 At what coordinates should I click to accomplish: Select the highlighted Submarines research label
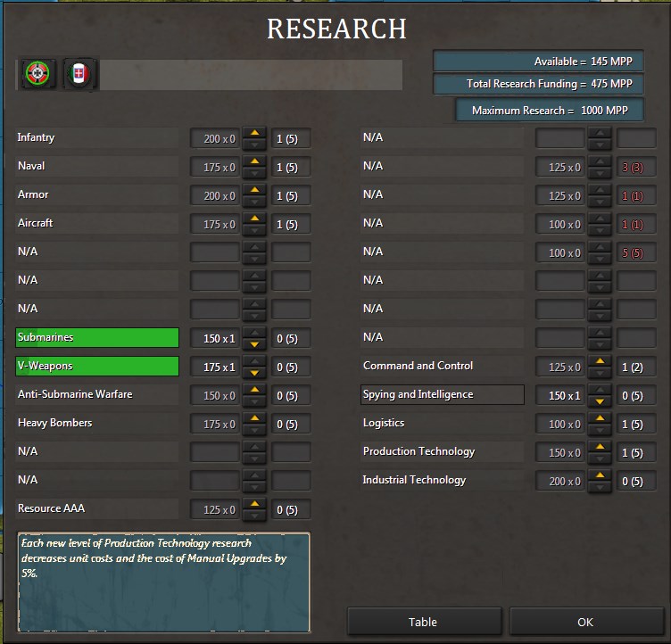point(96,338)
